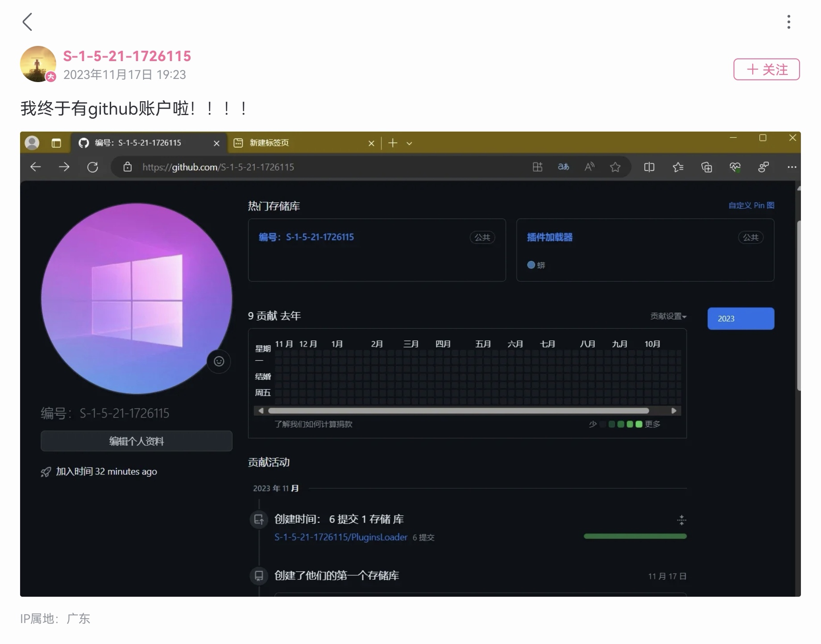Open the collections icon
This screenshot has width=821, height=644.
[x=707, y=167]
